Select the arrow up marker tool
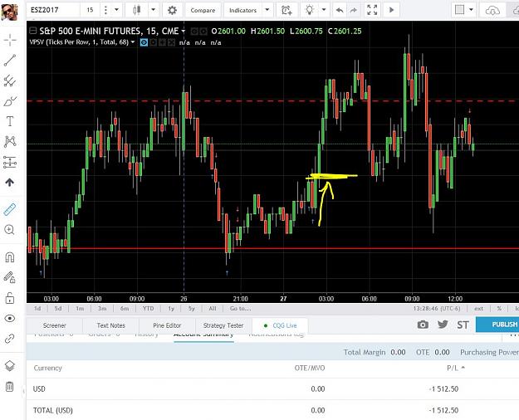 tap(10, 183)
